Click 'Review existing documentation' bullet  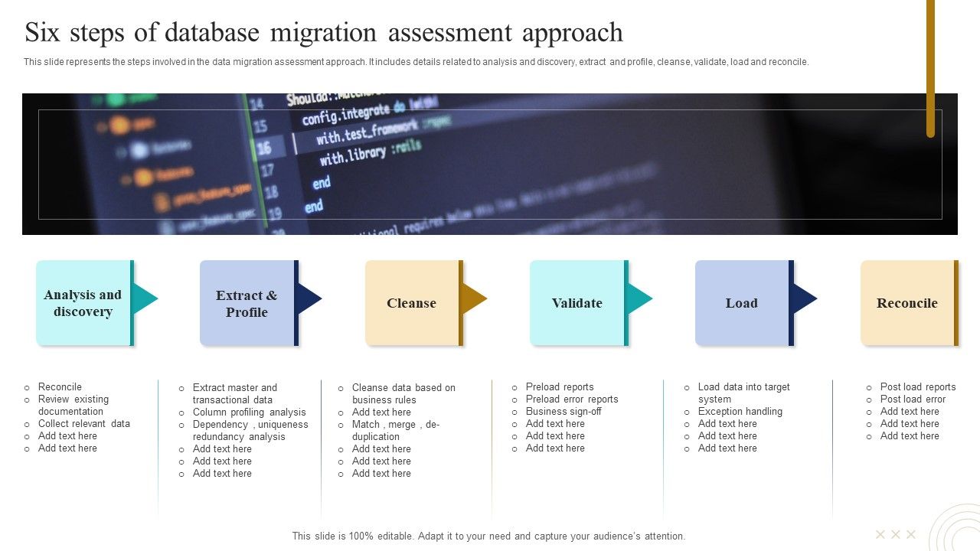pos(73,406)
